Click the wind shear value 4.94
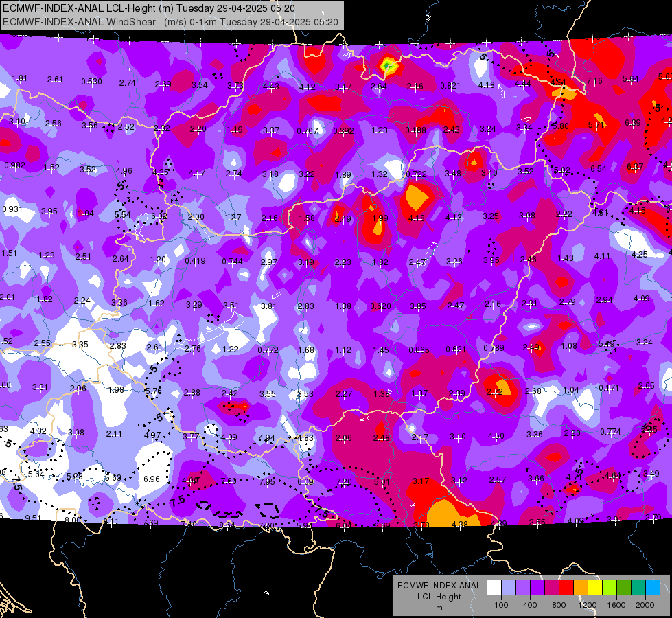The image size is (672, 618). point(266,438)
